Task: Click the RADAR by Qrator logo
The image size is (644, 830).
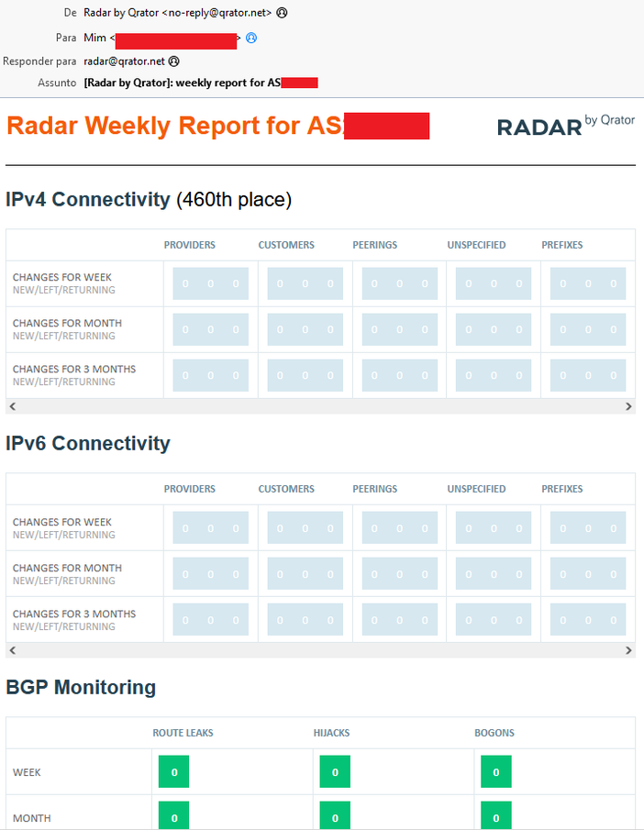Action: [x=566, y=126]
